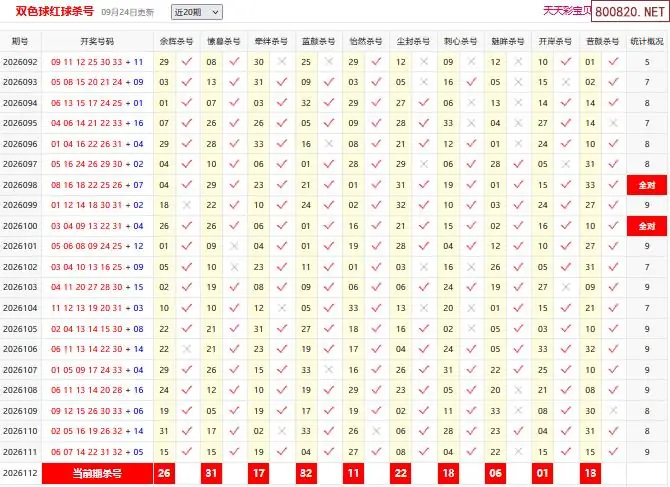Click red kill number 22 in the bottom row
Viewport: 670px width, 487px height.
tap(400, 473)
